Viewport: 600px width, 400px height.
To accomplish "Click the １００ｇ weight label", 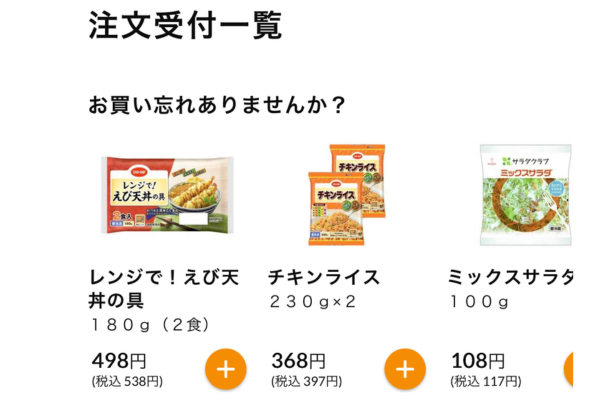I will pyautogui.click(x=479, y=301).
